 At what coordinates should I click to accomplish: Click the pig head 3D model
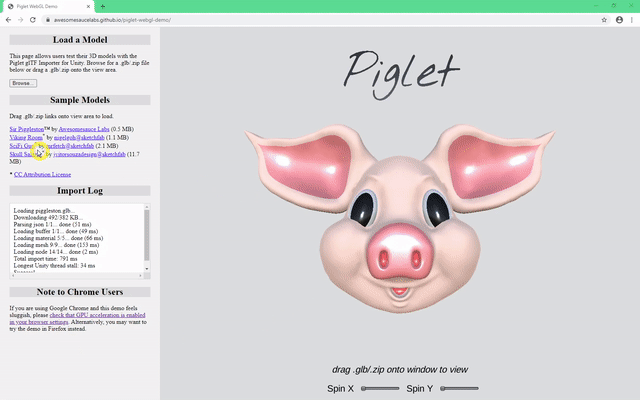coord(399,218)
